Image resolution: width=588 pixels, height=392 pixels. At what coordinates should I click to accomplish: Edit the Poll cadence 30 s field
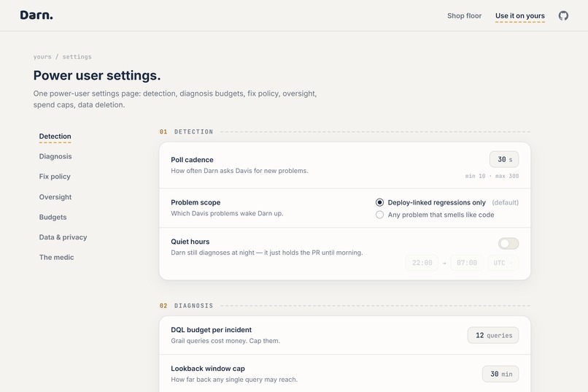pyautogui.click(x=504, y=159)
